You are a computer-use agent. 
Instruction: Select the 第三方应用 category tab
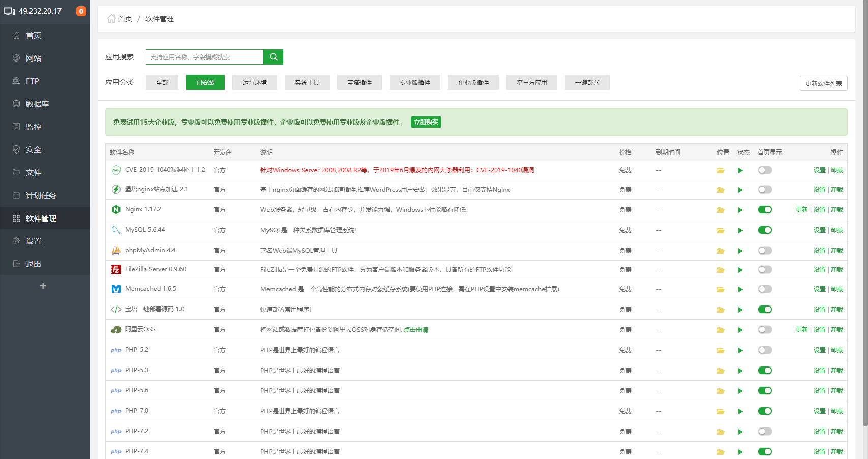coord(532,82)
